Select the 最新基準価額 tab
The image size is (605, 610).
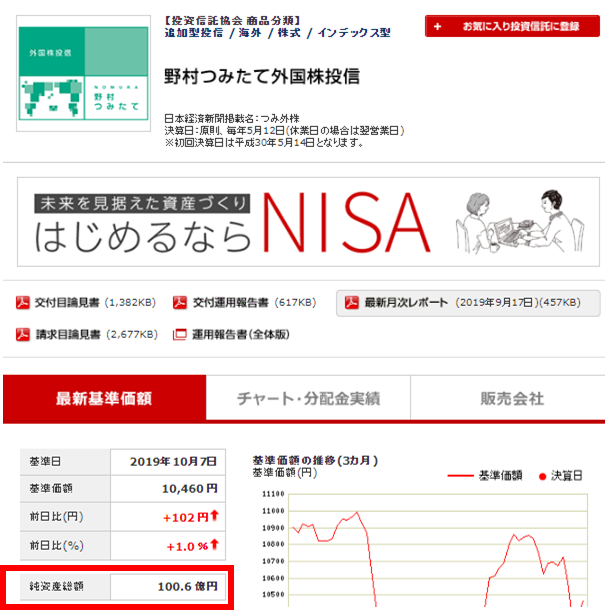(x=104, y=398)
